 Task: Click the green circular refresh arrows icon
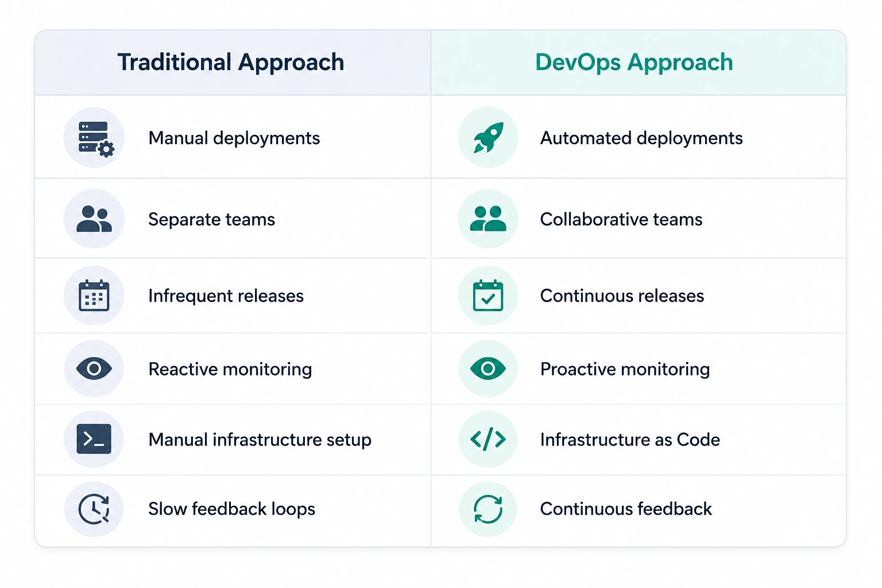tap(488, 509)
